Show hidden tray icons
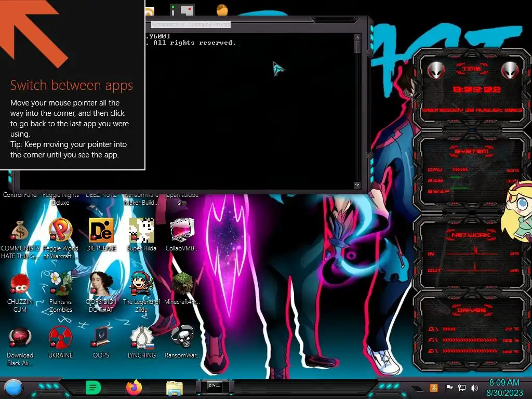Image resolution: width=532 pixels, height=399 pixels. (418, 388)
